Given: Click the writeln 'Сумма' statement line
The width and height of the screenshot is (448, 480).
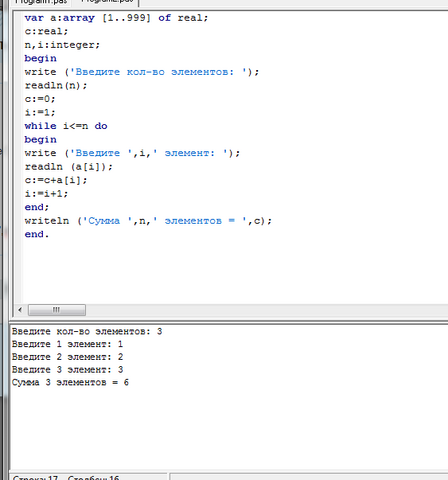Looking at the screenshot, I should 148,221.
